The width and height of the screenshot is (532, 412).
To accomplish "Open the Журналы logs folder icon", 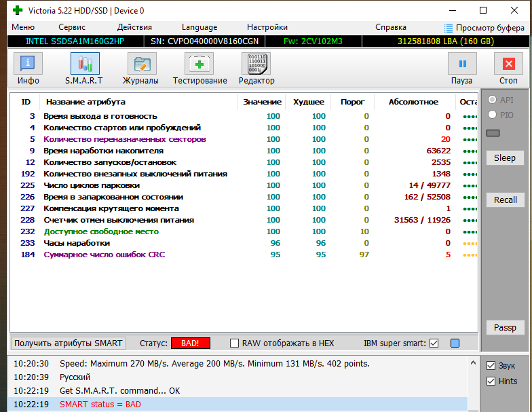I will click(x=142, y=64).
